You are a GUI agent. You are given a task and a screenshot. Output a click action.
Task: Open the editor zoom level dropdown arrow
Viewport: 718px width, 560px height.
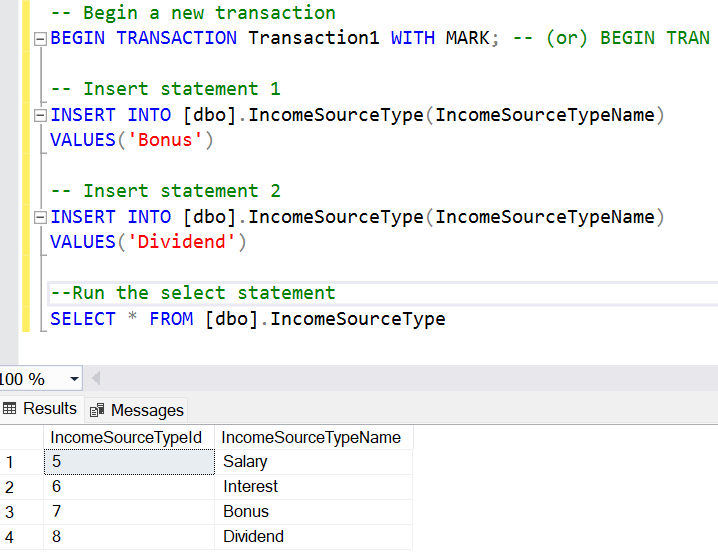74,379
